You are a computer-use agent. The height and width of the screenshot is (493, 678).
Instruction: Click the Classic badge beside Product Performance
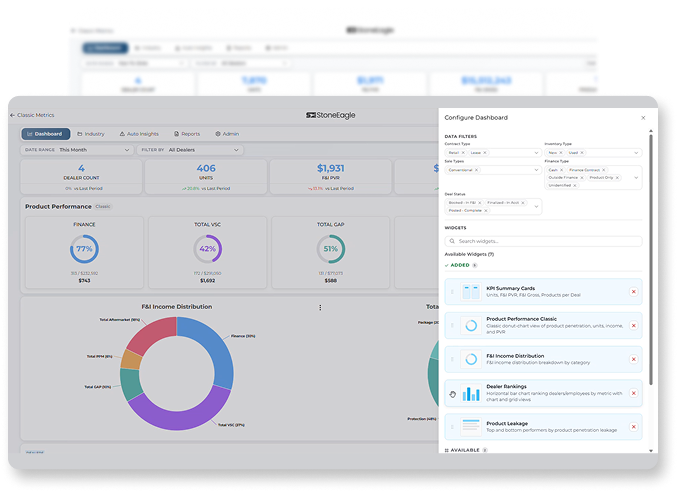click(103, 207)
